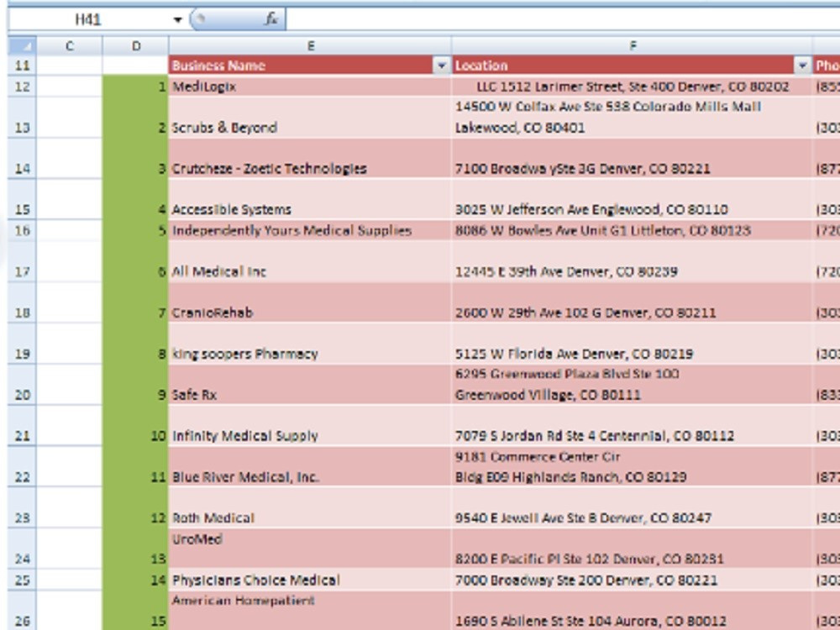Open the Location filter dropdown

pos(802,66)
